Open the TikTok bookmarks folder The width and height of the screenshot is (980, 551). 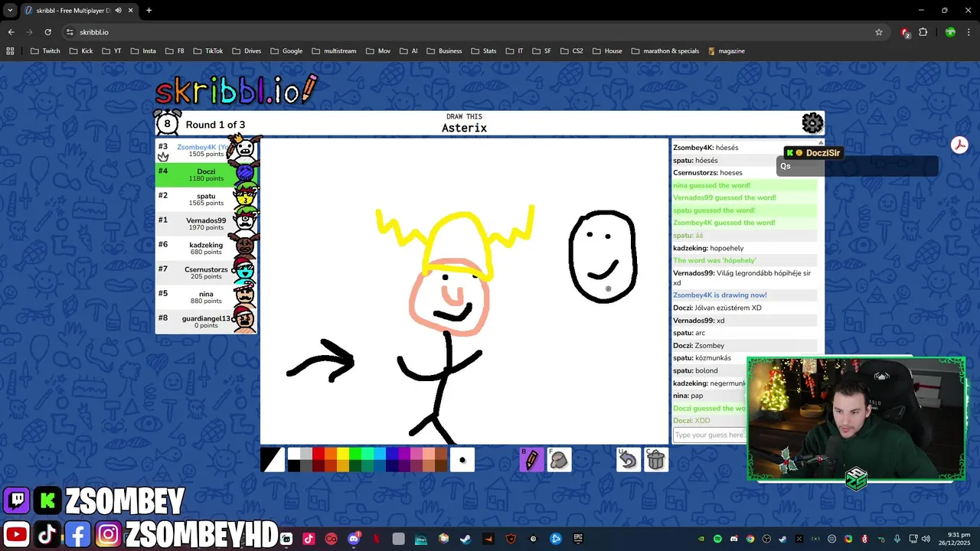click(x=207, y=51)
